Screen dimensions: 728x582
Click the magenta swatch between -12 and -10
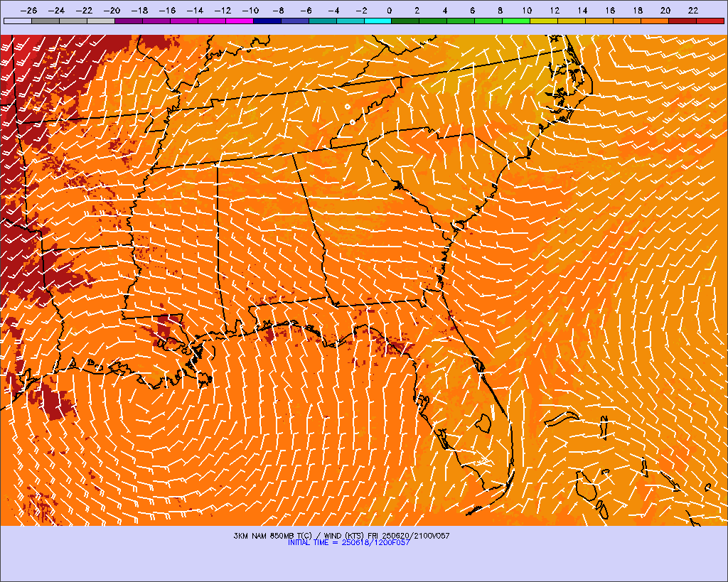click(240, 21)
